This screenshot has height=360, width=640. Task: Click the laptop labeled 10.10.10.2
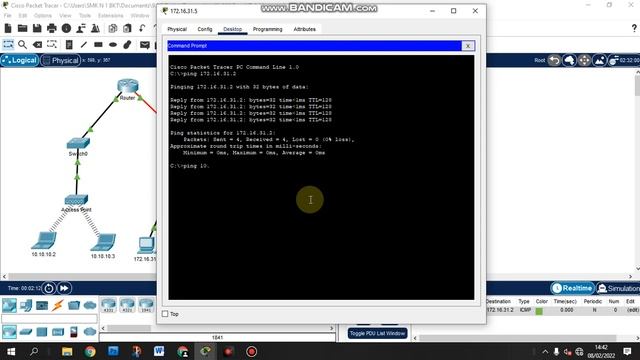tap(44, 240)
